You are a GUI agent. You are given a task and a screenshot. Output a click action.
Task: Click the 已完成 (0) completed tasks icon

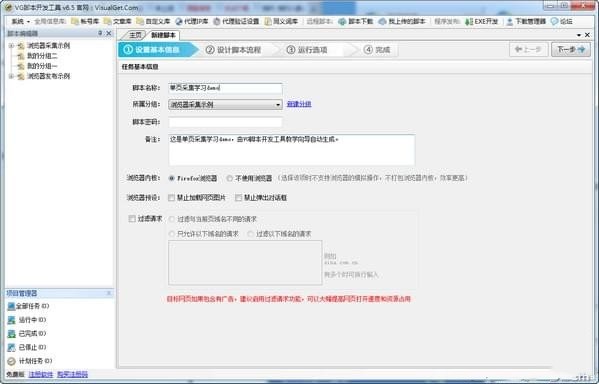(x=11, y=334)
